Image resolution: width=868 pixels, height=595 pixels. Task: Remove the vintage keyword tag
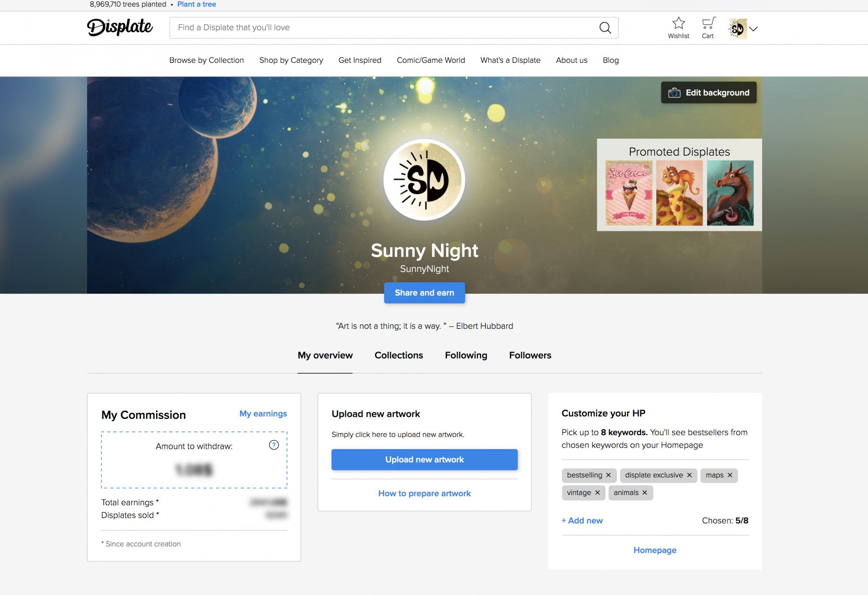click(597, 493)
